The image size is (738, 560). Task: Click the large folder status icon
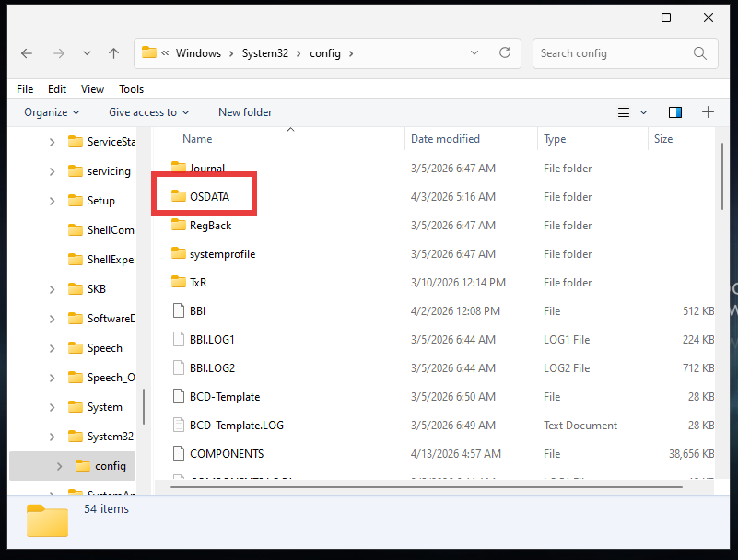47,520
